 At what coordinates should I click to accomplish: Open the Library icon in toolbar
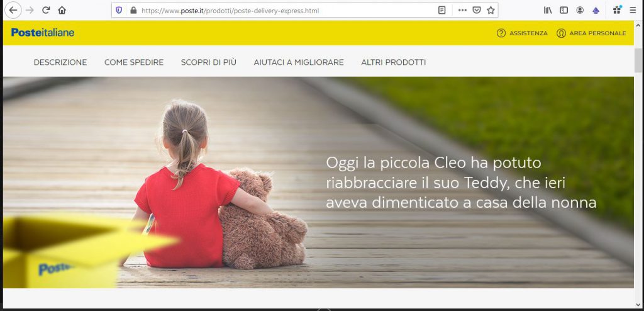pyautogui.click(x=548, y=11)
